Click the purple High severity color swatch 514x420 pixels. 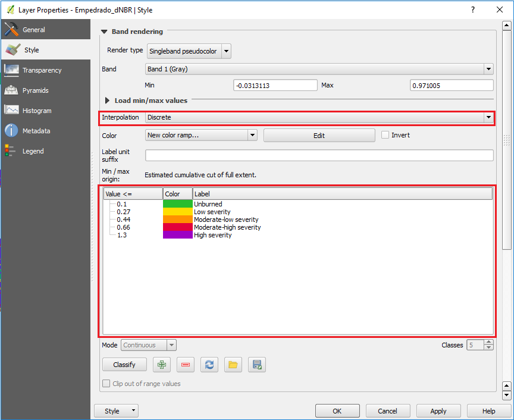click(x=177, y=235)
